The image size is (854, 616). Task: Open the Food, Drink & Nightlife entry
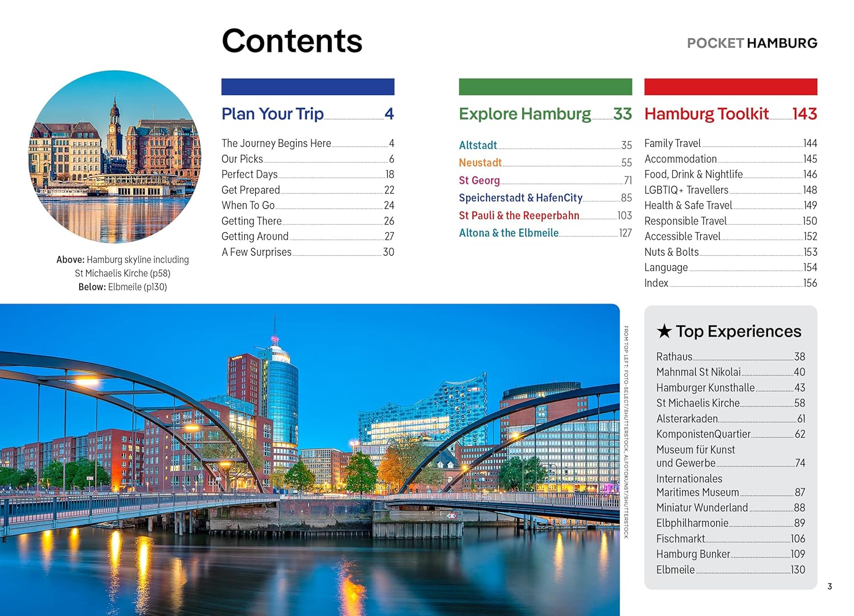693,174
